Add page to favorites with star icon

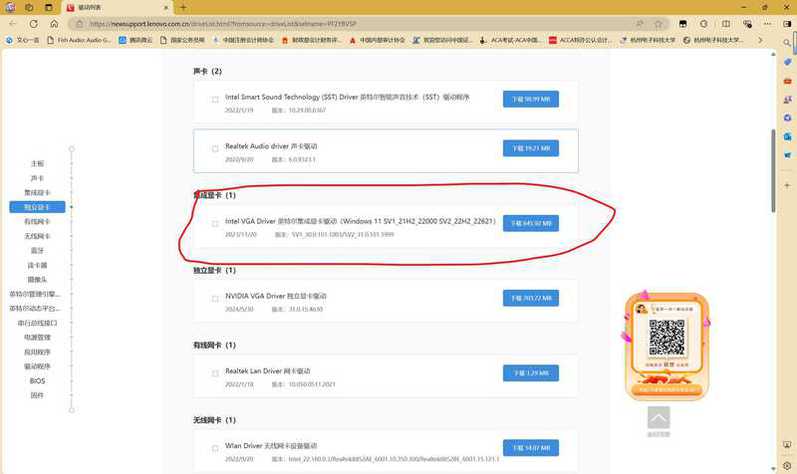658,23
